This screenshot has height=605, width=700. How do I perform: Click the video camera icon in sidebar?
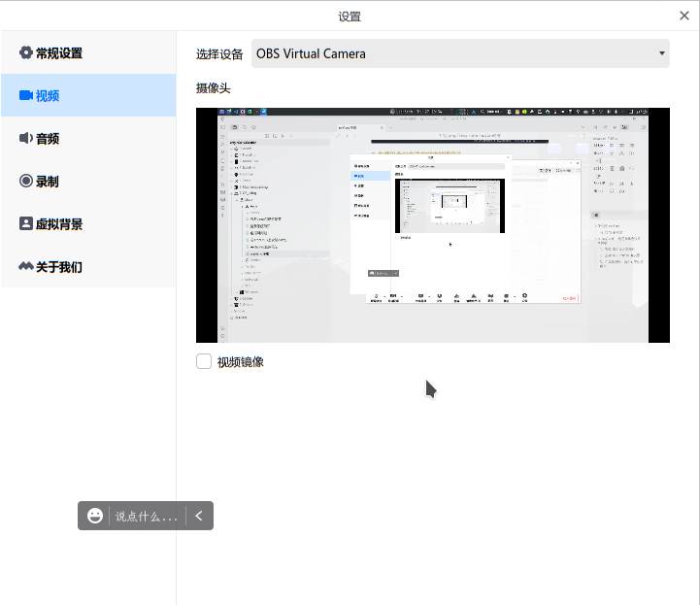(x=26, y=96)
